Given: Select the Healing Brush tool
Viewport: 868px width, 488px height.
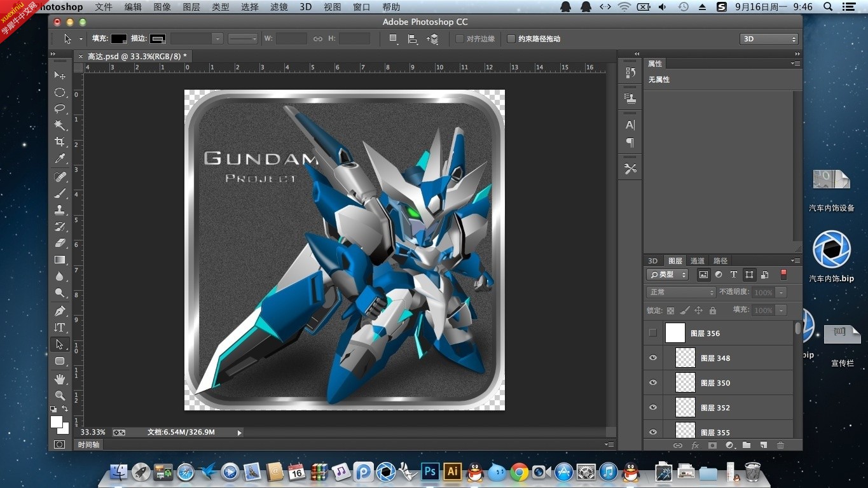Looking at the screenshot, I should click(60, 177).
